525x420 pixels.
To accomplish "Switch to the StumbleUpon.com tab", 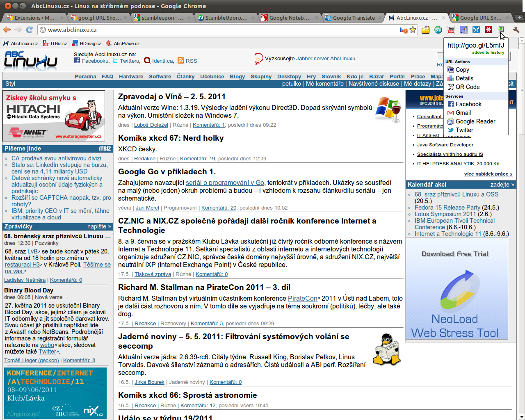I will click(x=226, y=18).
